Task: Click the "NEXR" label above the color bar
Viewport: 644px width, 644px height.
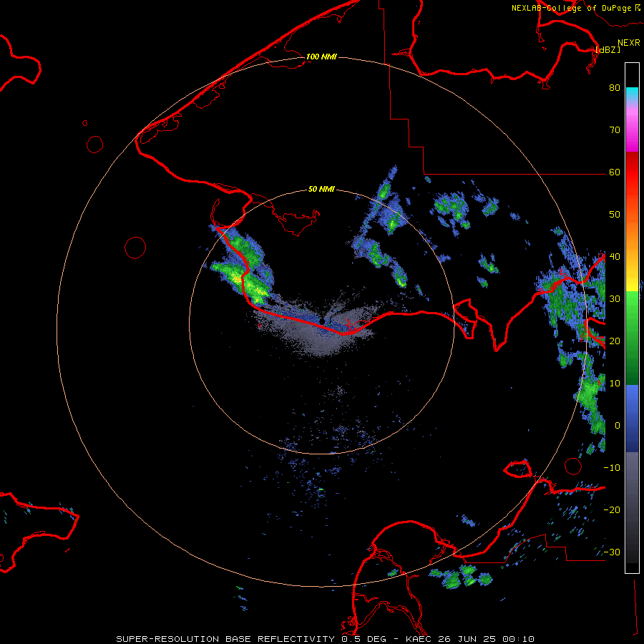Action: (x=629, y=43)
